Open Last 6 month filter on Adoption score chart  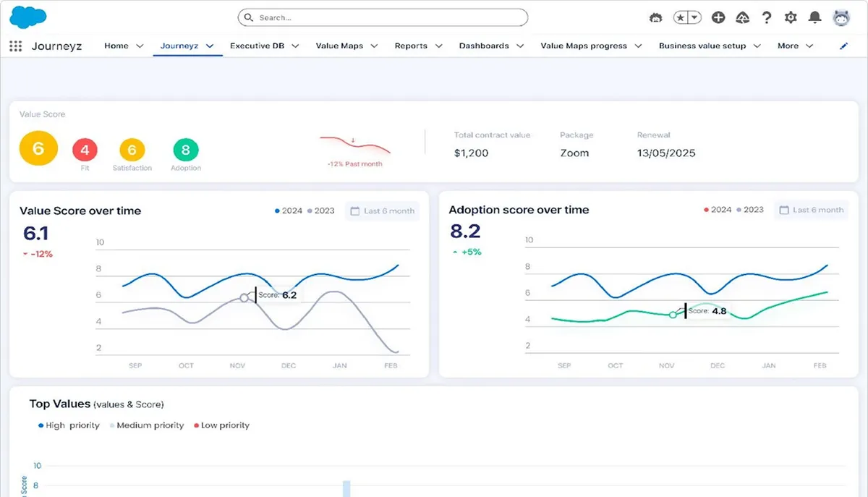click(x=811, y=210)
